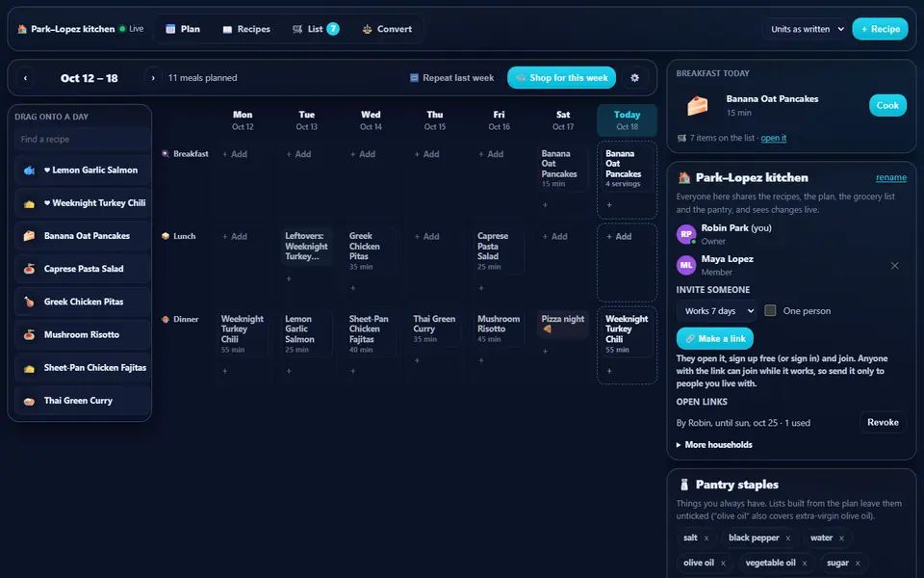Open the List tab

(316, 29)
